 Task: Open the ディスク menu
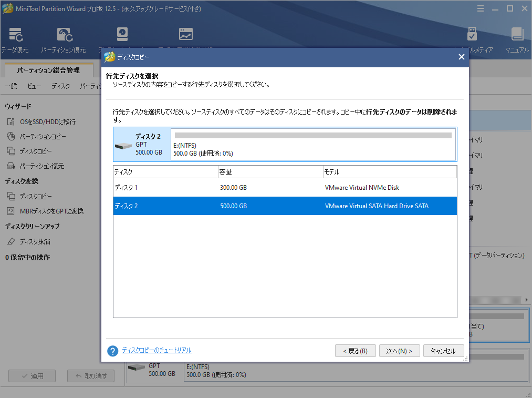61,86
